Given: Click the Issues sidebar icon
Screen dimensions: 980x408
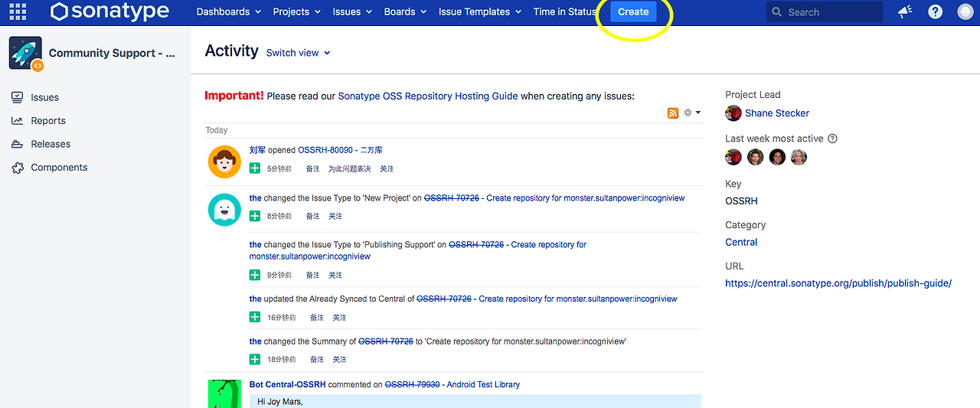Looking at the screenshot, I should (x=17, y=97).
